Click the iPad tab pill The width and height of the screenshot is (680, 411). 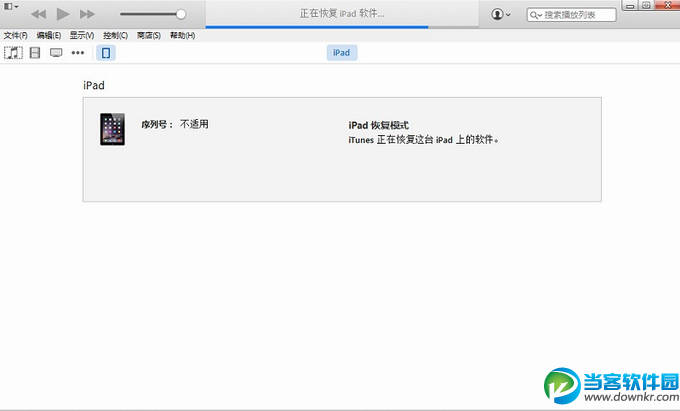342,53
